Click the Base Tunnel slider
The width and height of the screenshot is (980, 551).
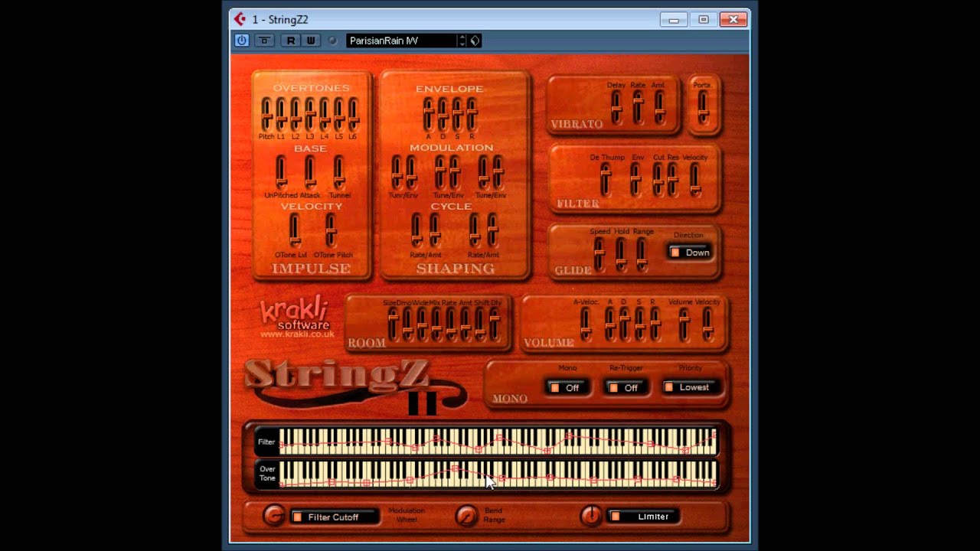click(339, 172)
